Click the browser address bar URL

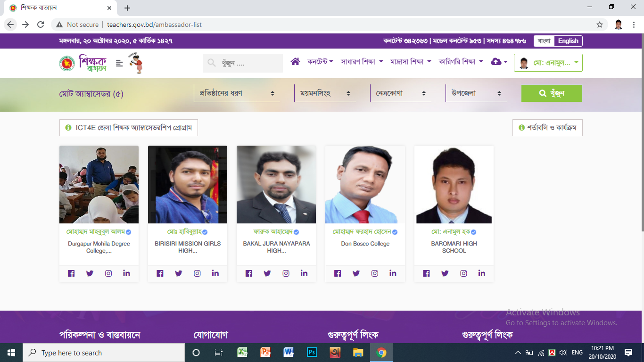154,25
